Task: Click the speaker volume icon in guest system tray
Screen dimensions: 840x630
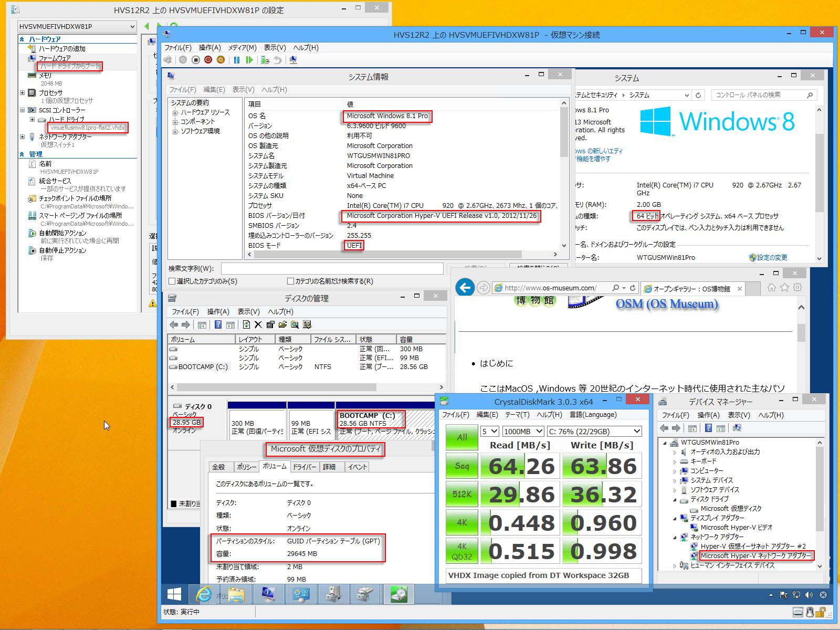Action: coord(809,595)
